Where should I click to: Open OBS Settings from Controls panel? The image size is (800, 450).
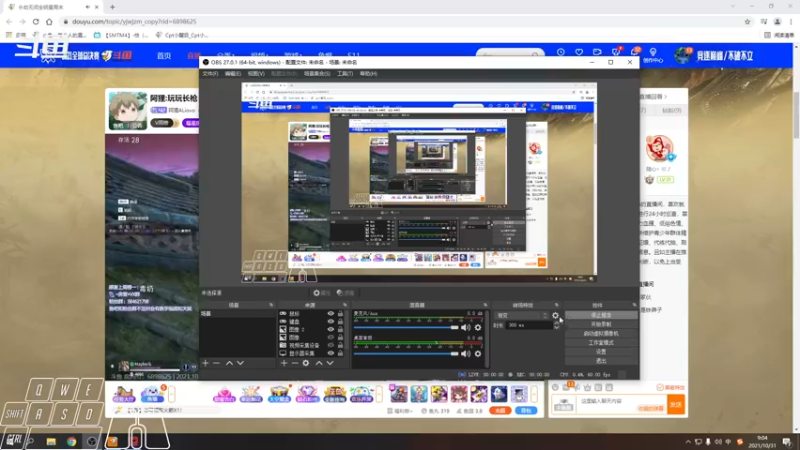(x=601, y=352)
